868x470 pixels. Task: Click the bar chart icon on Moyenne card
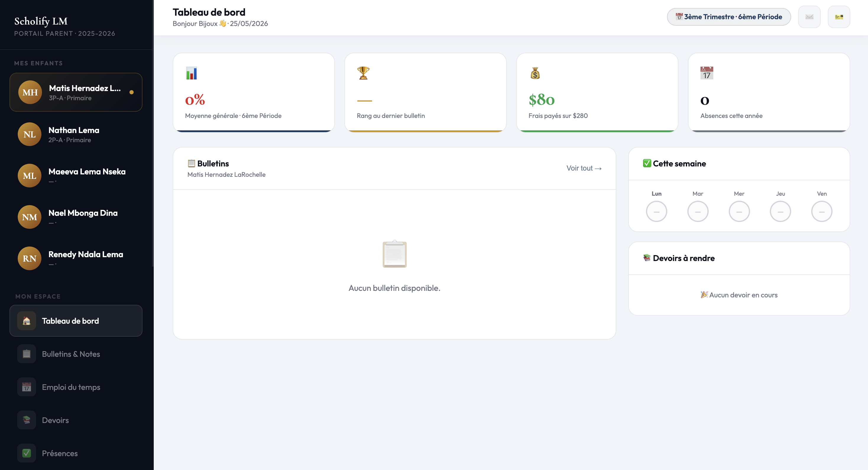pos(191,73)
